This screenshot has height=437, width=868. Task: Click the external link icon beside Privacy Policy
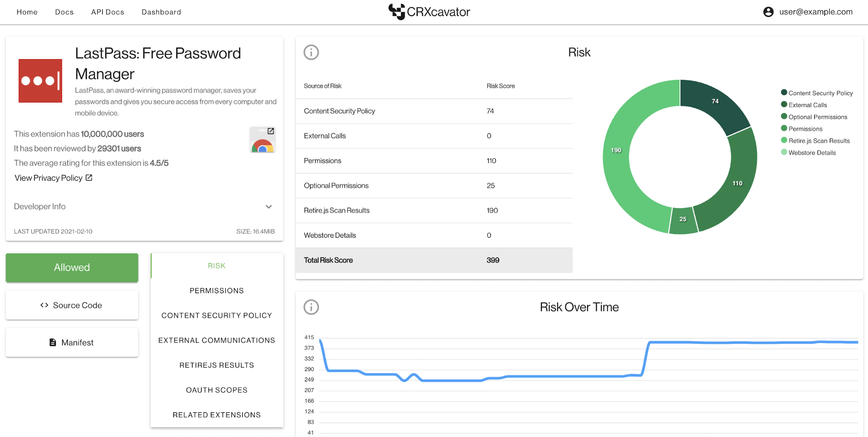pyautogui.click(x=89, y=178)
